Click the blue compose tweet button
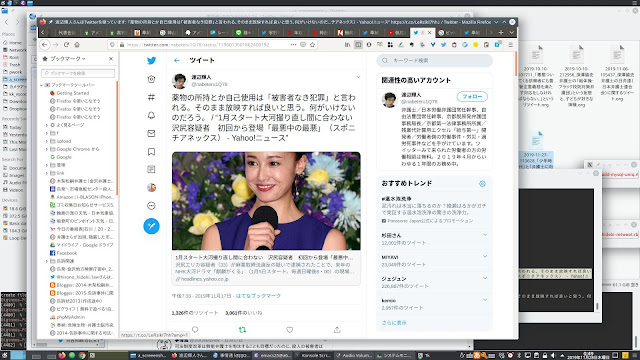640x360 pixels. click(151, 226)
